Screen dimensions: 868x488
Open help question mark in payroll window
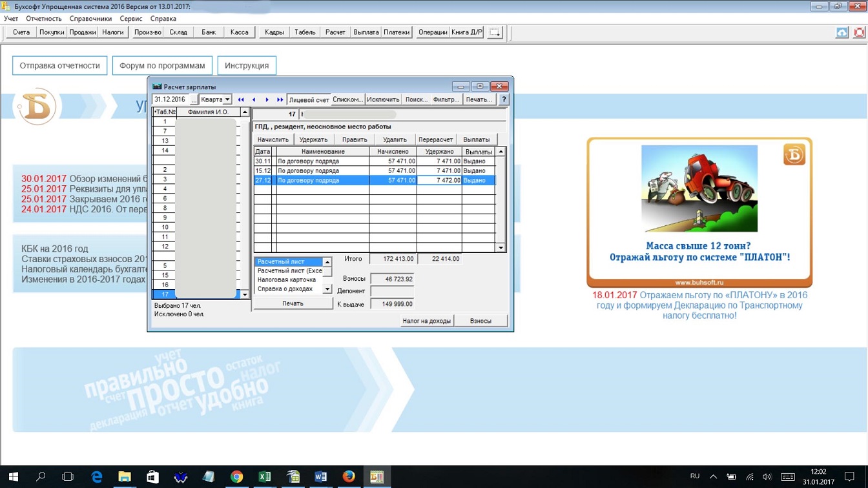pos(504,99)
